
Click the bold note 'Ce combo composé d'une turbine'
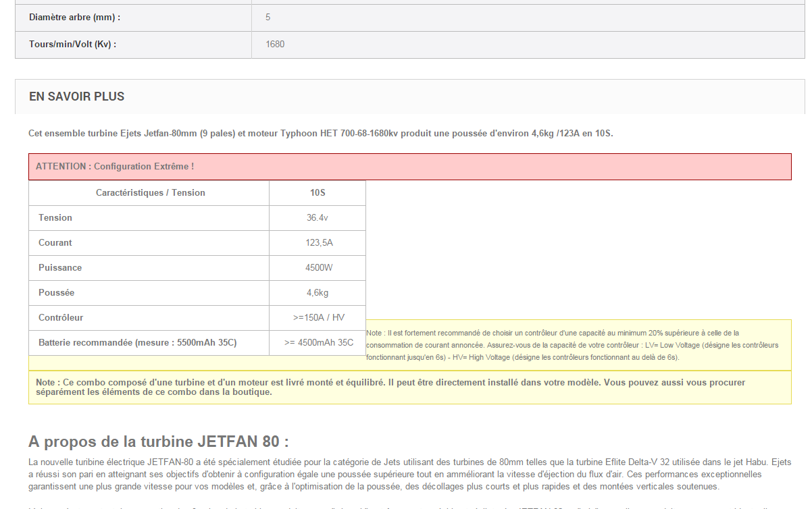point(409,387)
